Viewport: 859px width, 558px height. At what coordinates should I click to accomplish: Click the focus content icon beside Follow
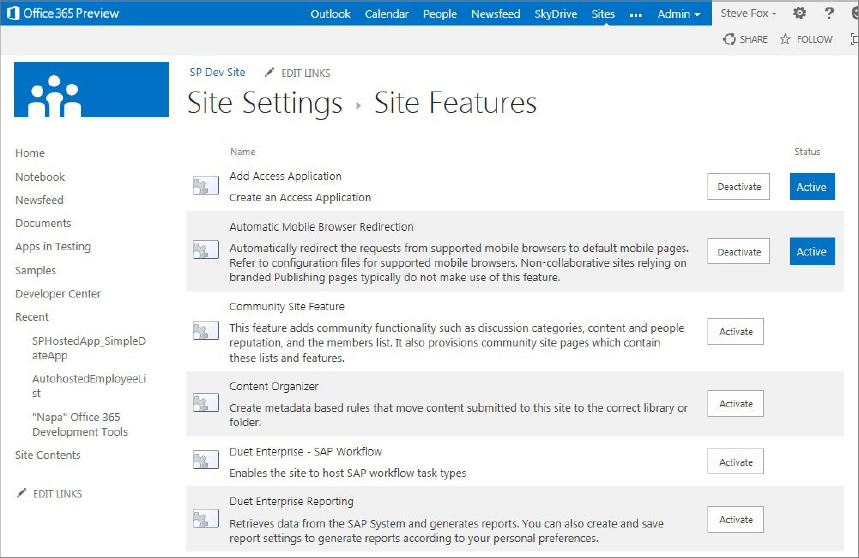pos(854,39)
